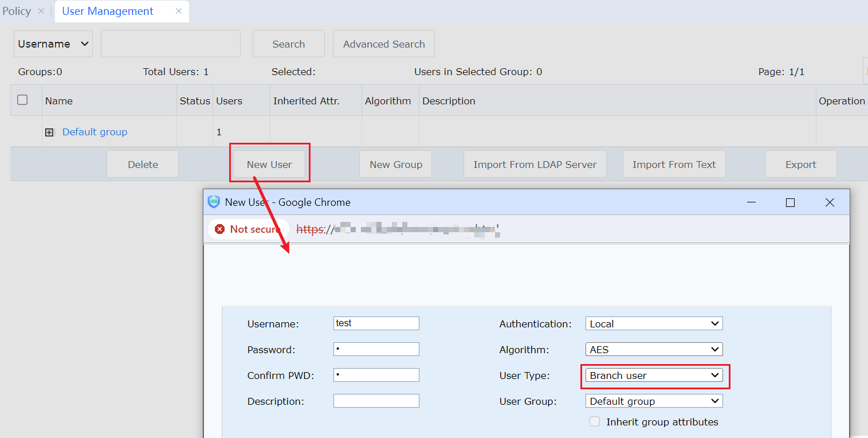Click into the Description input field
The width and height of the screenshot is (868, 438).
click(x=376, y=401)
